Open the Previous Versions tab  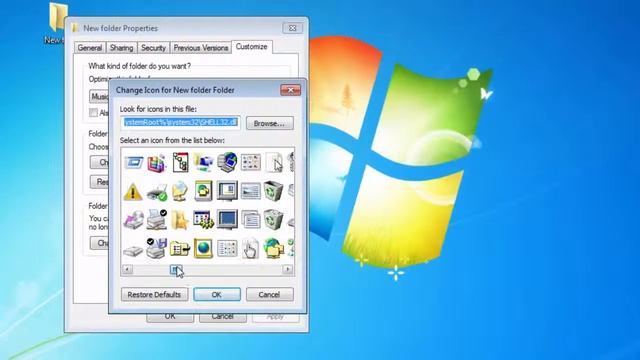(200, 48)
